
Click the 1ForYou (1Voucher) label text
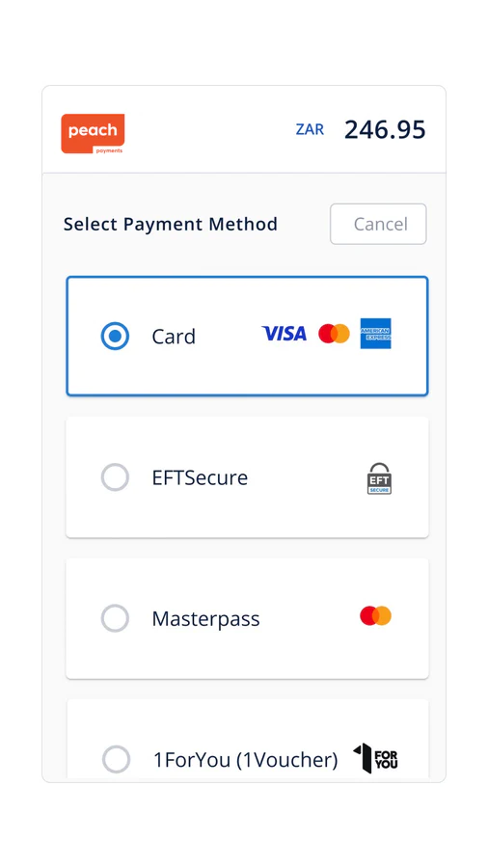[x=245, y=760]
